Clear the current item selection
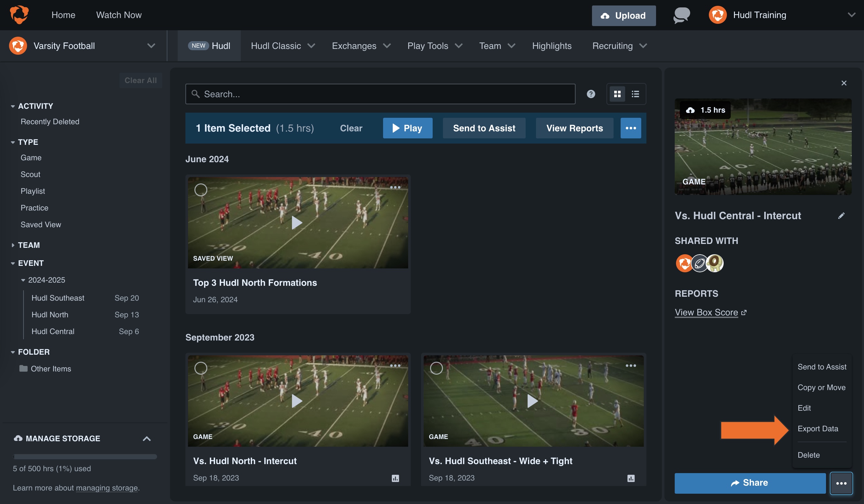864x504 pixels. click(x=351, y=128)
